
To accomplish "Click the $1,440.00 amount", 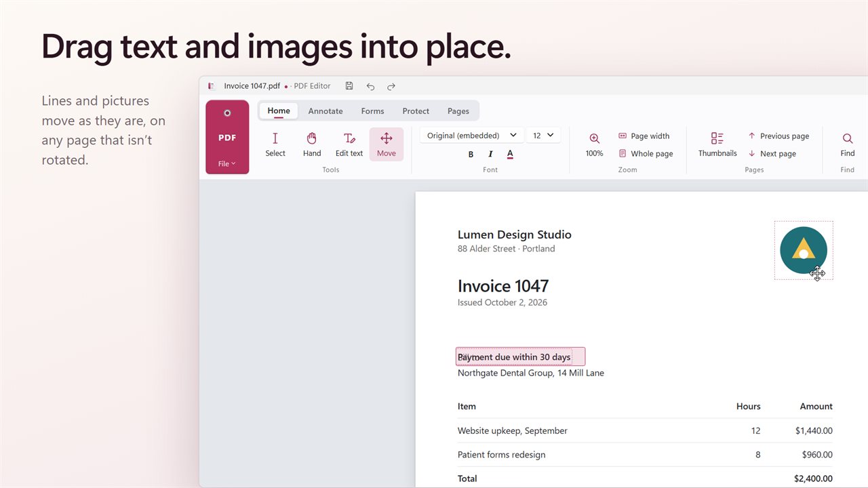I will pyautogui.click(x=814, y=430).
